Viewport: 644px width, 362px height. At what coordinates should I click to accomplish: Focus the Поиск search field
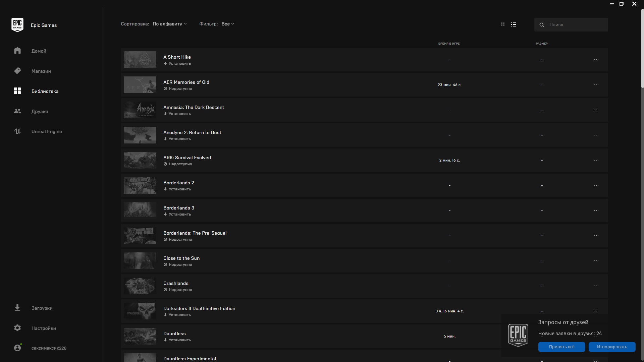point(571,24)
